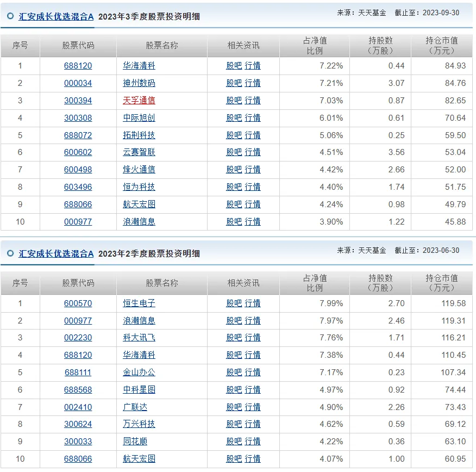
Task: Open stock code 000034
Action: pos(78,83)
